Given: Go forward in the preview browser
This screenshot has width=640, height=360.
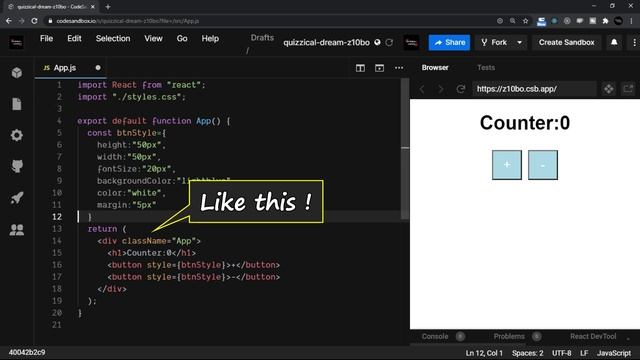Looking at the screenshot, I should 440,89.
